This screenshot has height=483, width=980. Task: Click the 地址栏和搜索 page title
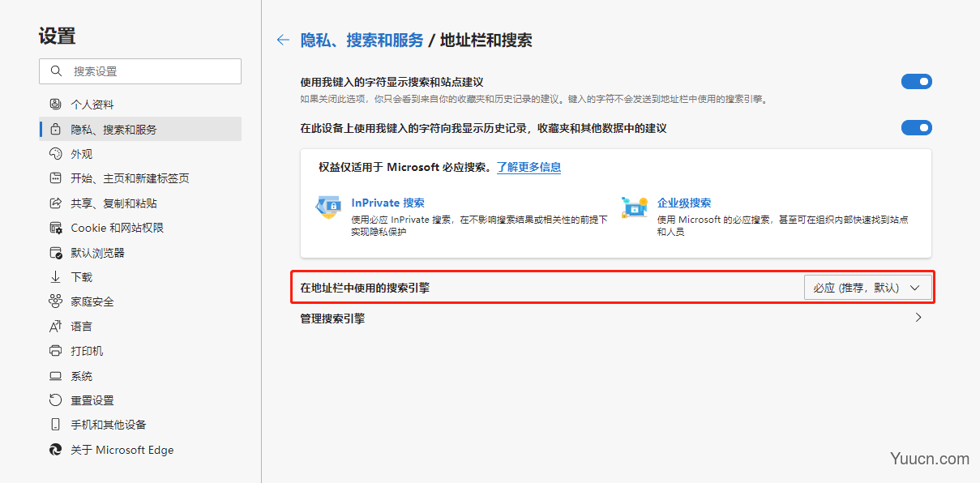pos(486,41)
